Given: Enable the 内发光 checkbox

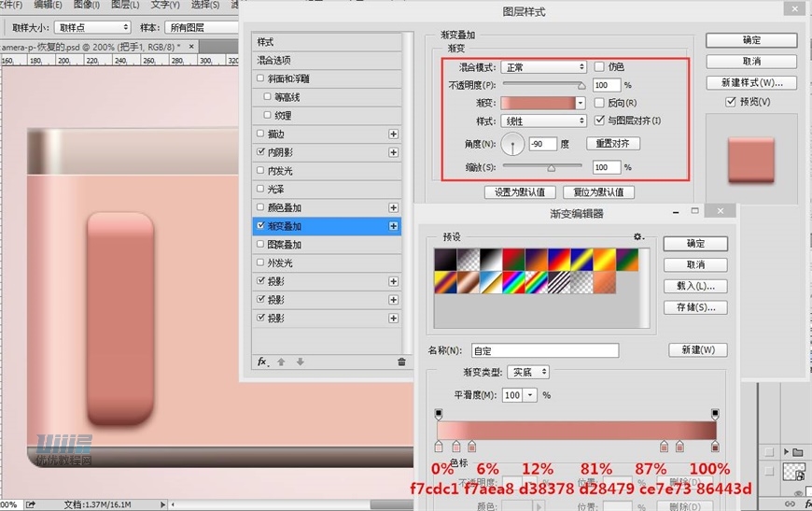Looking at the screenshot, I should tap(260, 170).
